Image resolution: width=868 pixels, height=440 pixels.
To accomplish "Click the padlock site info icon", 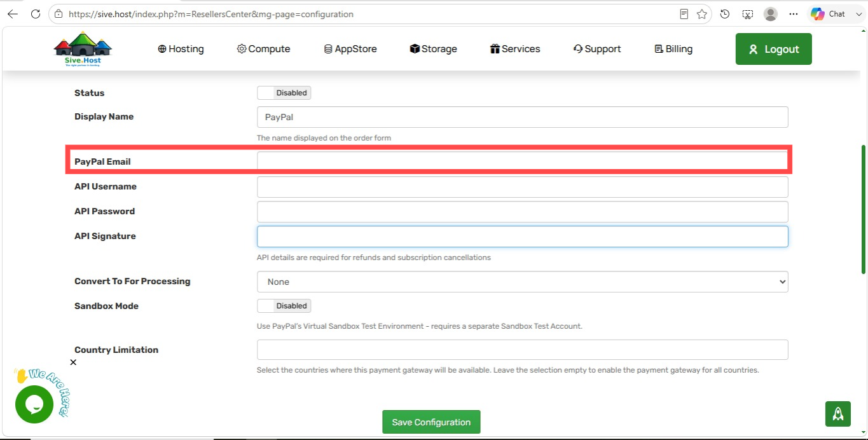I will point(59,14).
